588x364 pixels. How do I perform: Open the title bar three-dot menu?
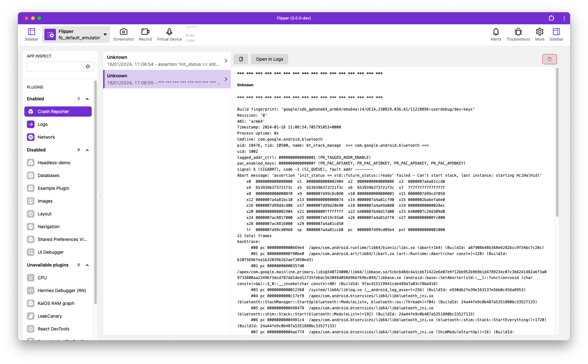(x=564, y=18)
